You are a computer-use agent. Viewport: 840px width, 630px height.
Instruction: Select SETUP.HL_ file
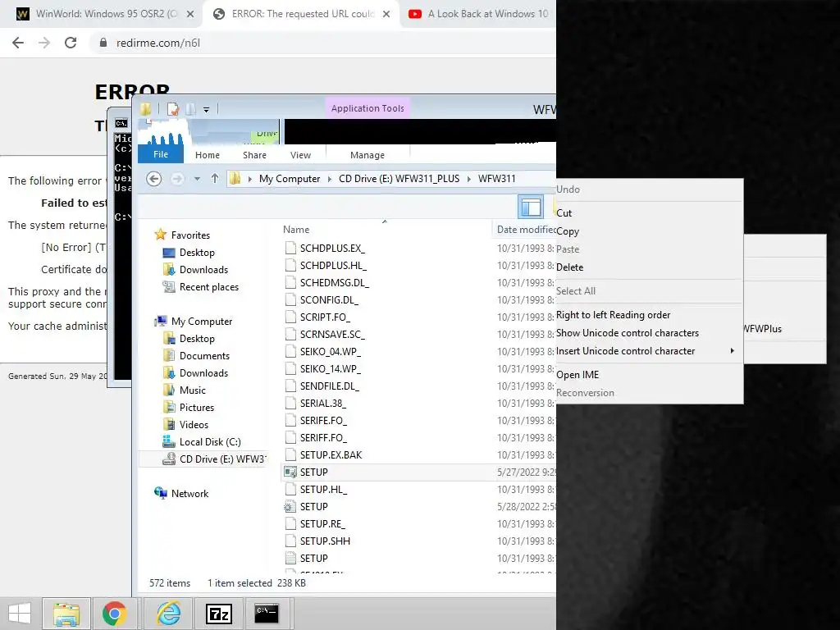pos(323,489)
